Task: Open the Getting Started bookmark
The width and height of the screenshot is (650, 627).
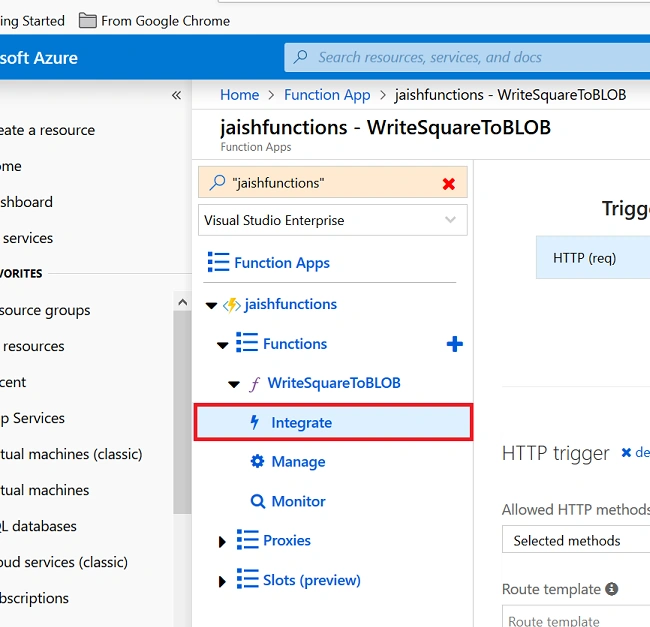Action: coord(32,21)
